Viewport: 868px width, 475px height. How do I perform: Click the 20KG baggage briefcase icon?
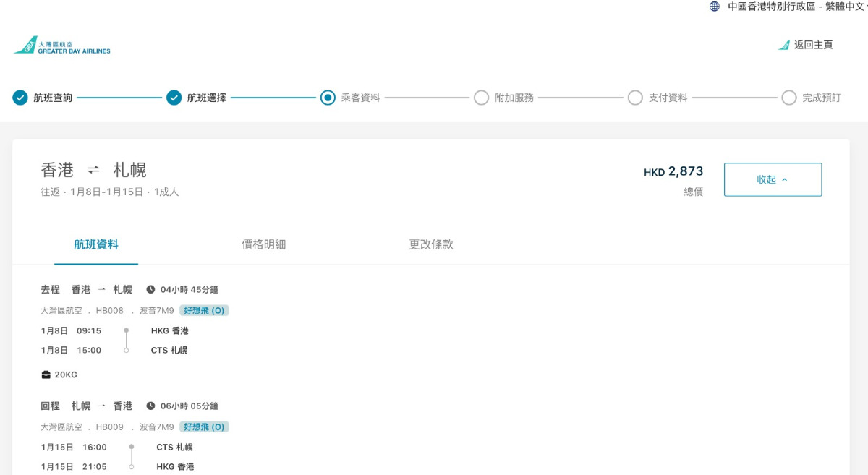(46, 375)
